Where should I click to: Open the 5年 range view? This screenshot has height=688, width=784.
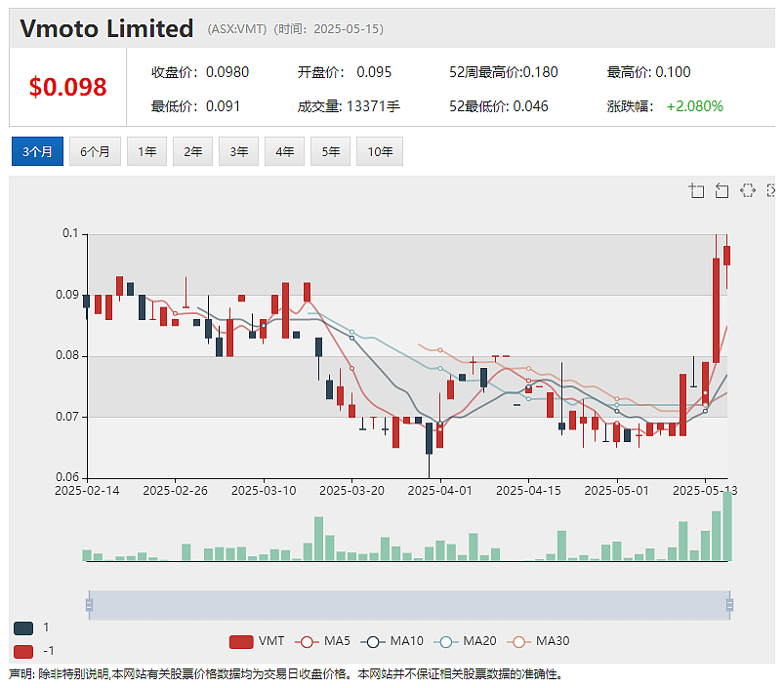click(331, 151)
